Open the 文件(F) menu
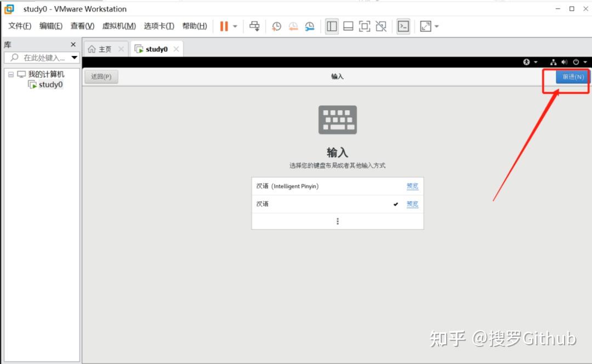The image size is (592, 364). 20,26
